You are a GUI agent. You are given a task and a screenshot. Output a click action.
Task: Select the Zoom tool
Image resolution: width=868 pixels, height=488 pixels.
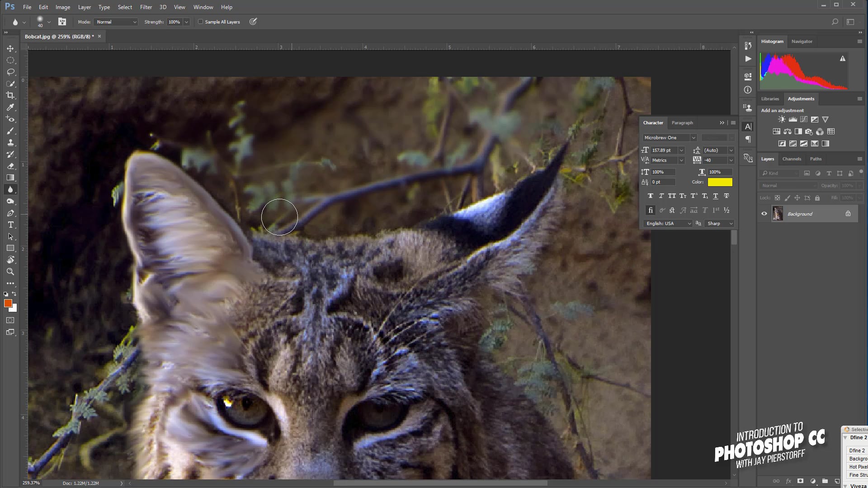coord(10,272)
